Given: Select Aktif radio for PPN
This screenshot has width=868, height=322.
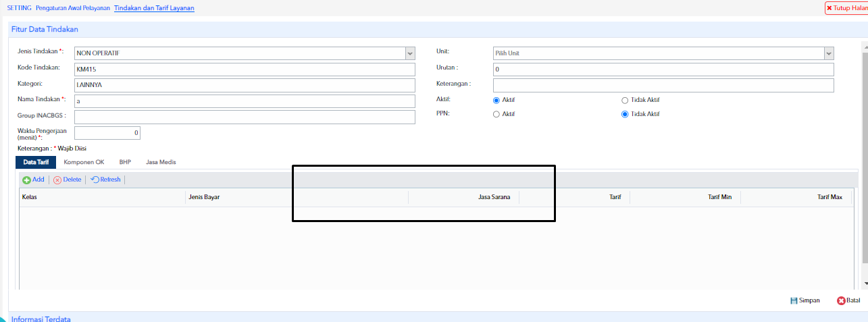Looking at the screenshot, I should coord(496,114).
